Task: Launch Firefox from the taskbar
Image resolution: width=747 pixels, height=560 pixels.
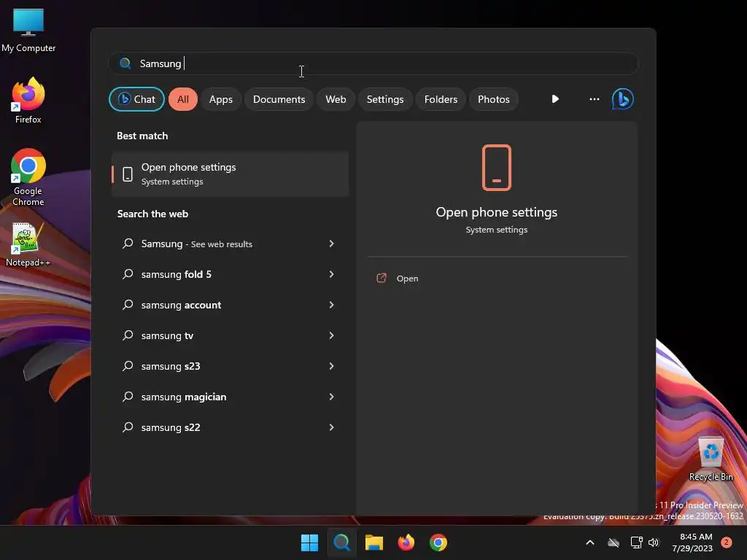Action: point(406,542)
